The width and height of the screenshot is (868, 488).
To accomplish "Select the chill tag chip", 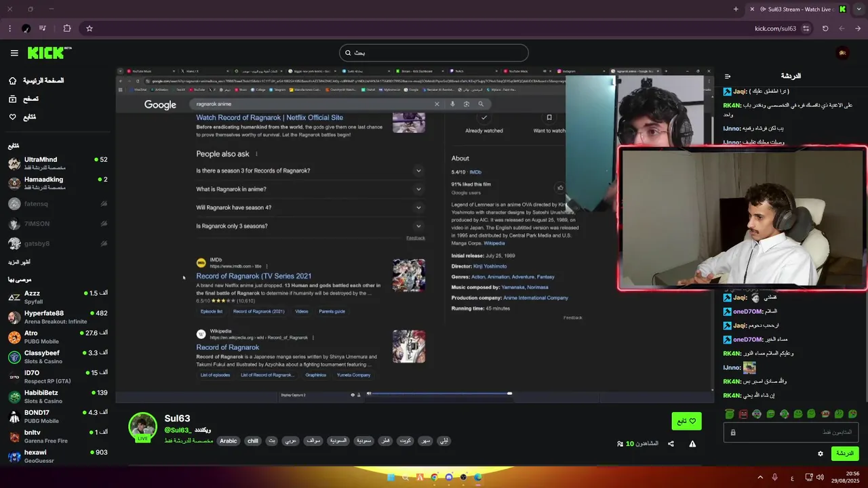I will [x=253, y=441].
